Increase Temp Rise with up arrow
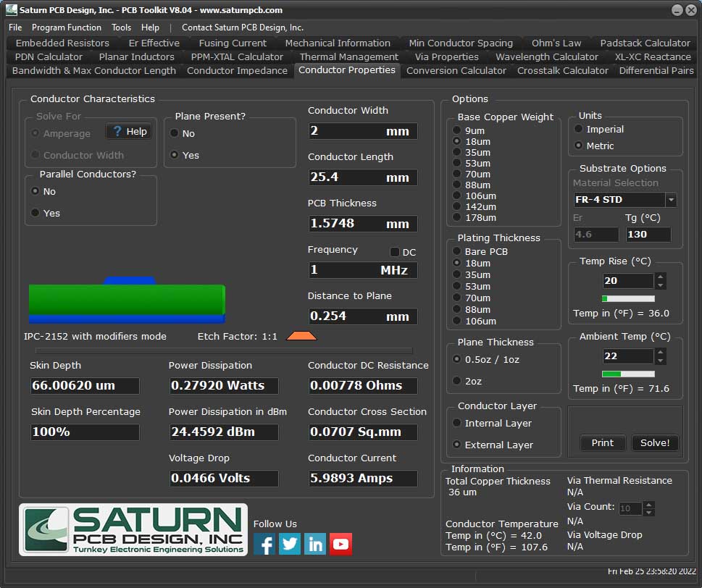The image size is (702, 588). click(660, 277)
